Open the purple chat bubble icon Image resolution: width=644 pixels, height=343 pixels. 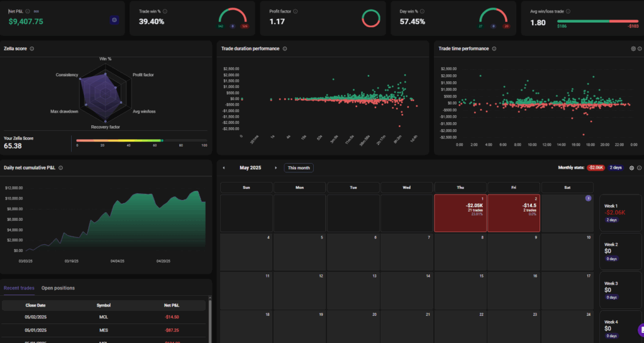(x=641, y=330)
